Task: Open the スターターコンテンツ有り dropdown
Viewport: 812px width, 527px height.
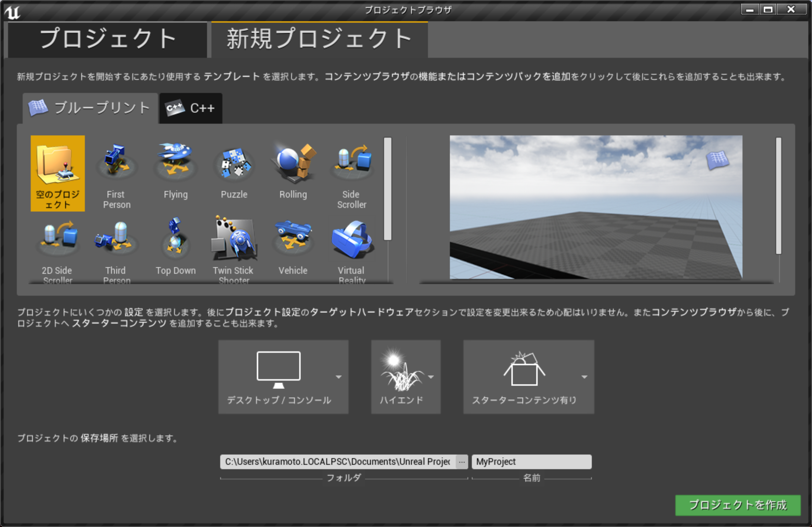Action: (584, 377)
